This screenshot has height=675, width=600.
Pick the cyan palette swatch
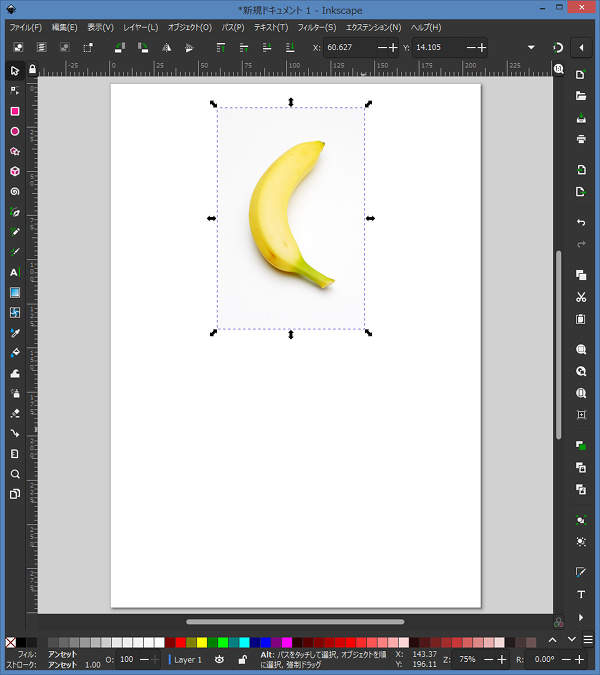244,643
